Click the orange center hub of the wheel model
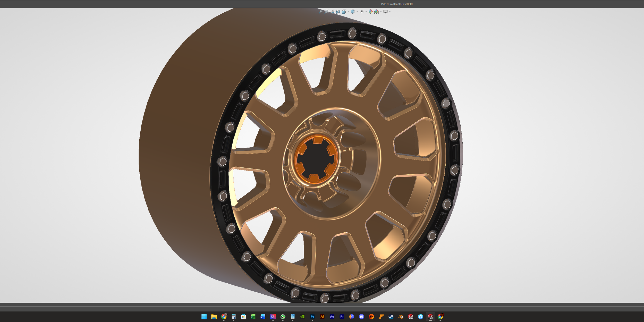644x322 pixels. click(316, 159)
